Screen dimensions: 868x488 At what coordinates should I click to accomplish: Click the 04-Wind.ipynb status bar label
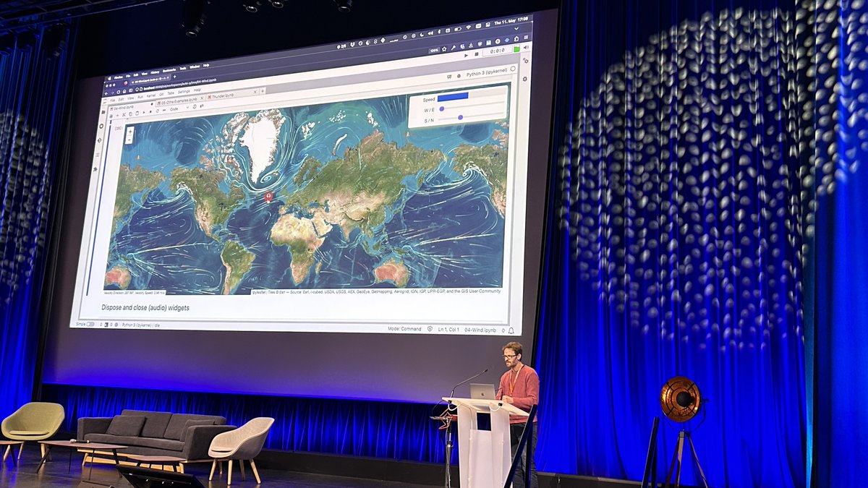click(x=480, y=329)
